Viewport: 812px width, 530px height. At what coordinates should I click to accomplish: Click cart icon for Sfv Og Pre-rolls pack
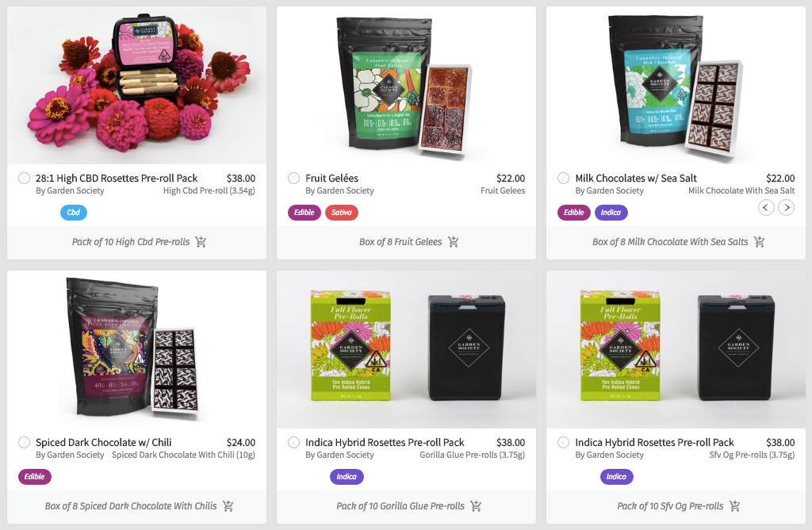(734, 506)
